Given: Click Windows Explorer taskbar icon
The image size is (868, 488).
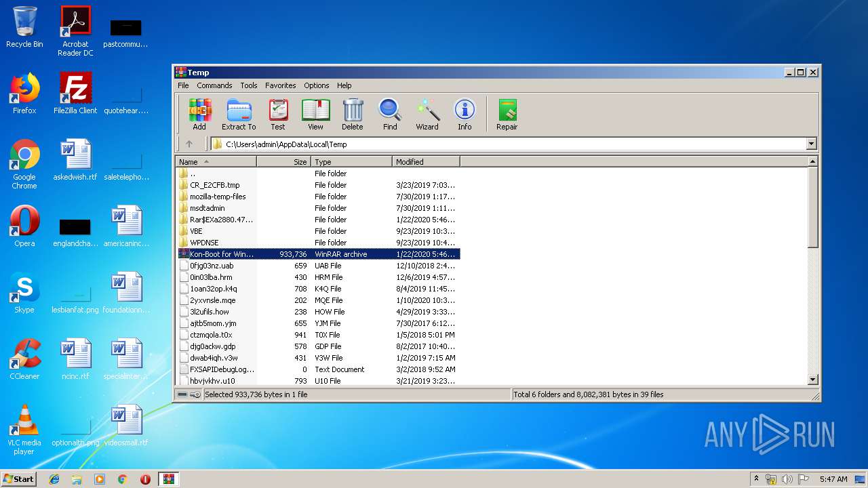Looking at the screenshot, I should coord(77,479).
